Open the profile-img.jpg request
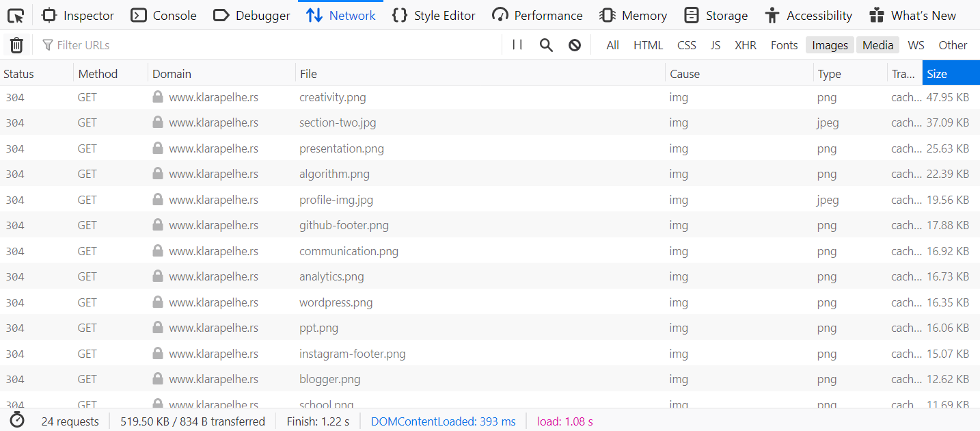 (336, 199)
